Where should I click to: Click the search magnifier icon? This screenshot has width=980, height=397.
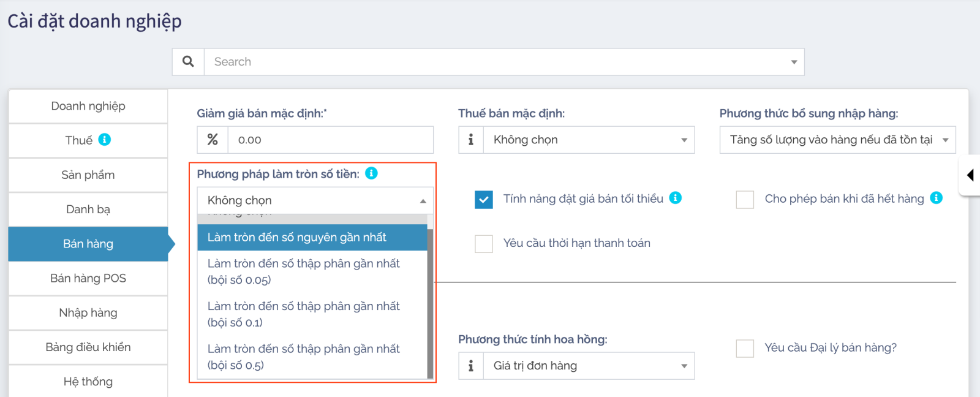188,62
